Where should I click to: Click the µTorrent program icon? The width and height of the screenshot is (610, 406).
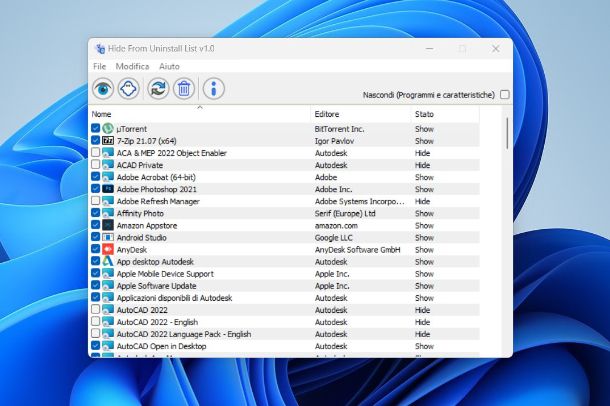click(108, 128)
